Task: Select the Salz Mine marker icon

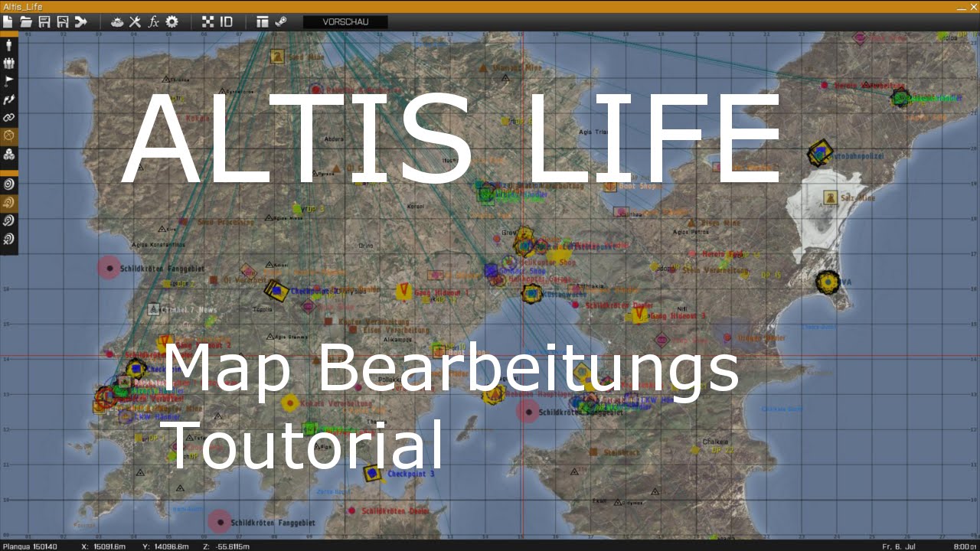Action: pos(829,198)
